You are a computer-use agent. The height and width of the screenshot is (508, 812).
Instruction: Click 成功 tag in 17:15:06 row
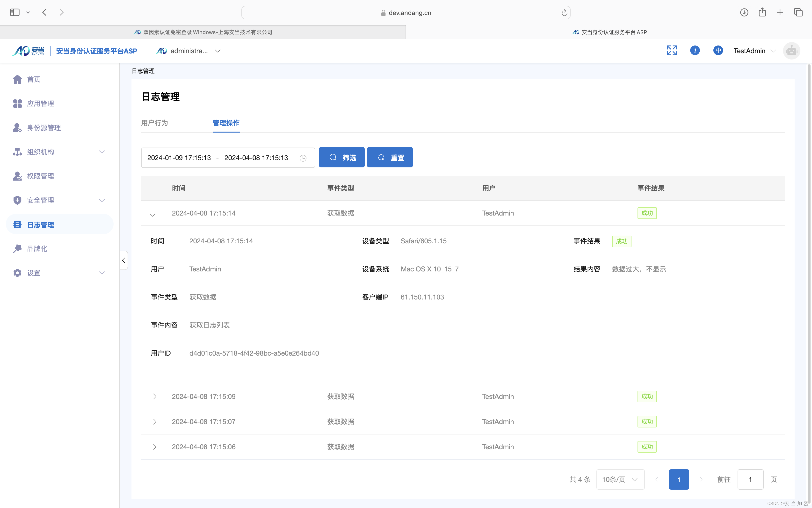pos(647,447)
